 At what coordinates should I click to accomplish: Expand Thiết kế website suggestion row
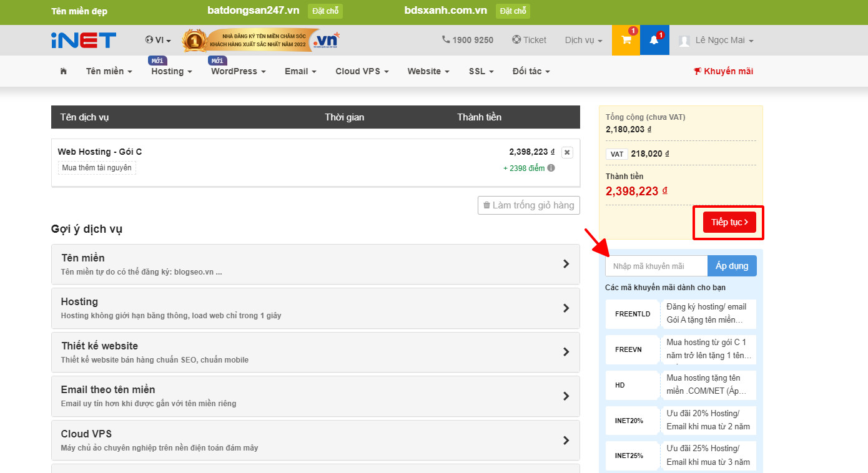click(315, 352)
